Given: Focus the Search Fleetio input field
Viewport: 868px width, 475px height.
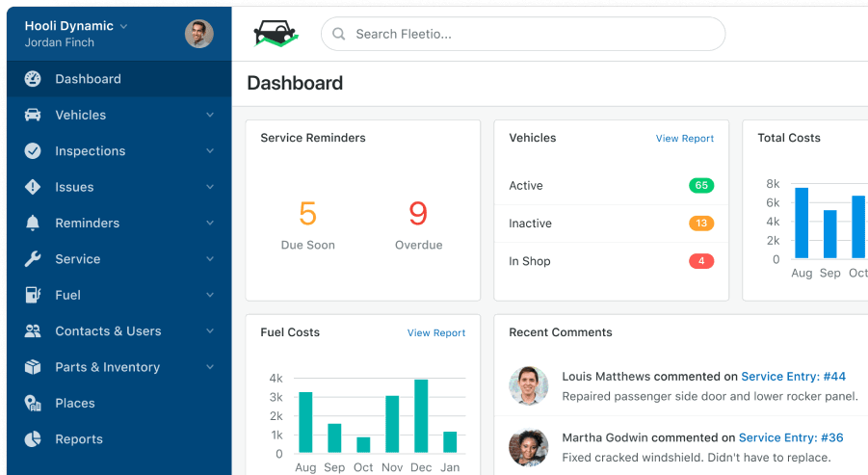Looking at the screenshot, I should pos(523,34).
